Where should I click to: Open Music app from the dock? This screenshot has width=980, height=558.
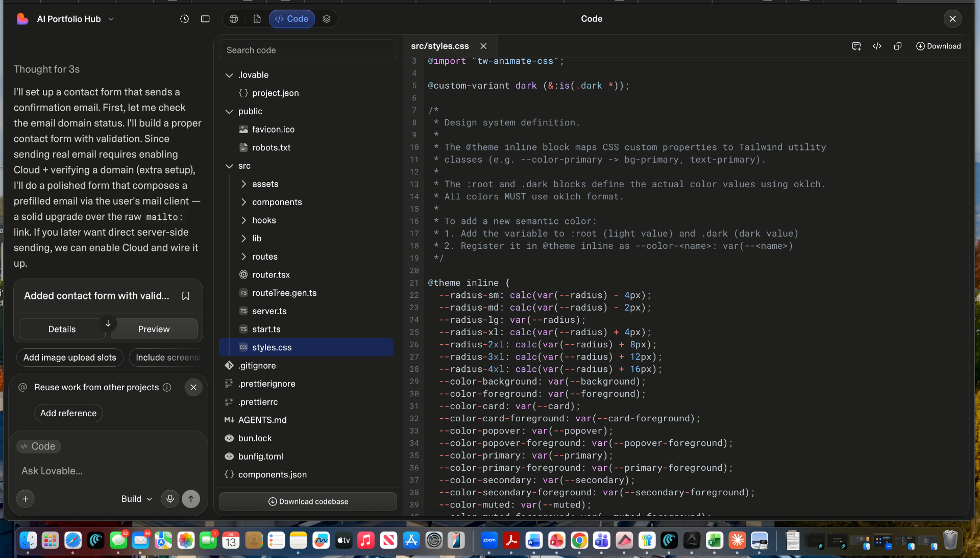click(366, 540)
